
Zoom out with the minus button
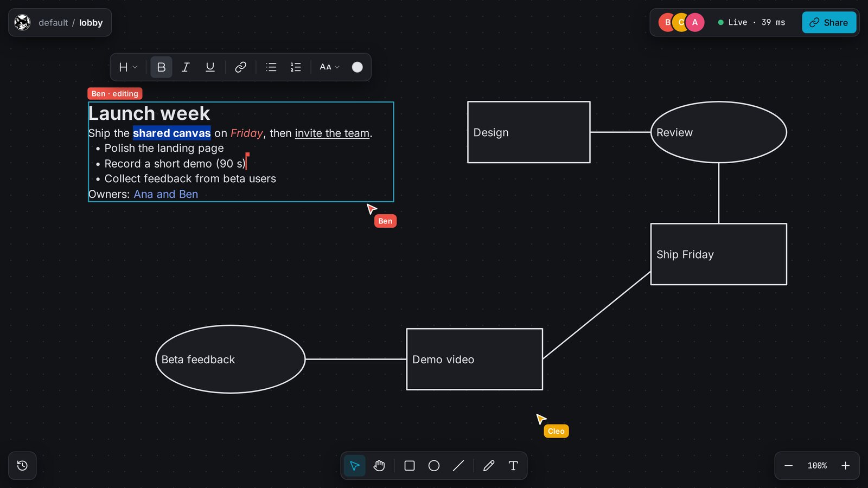tap(789, 466)
